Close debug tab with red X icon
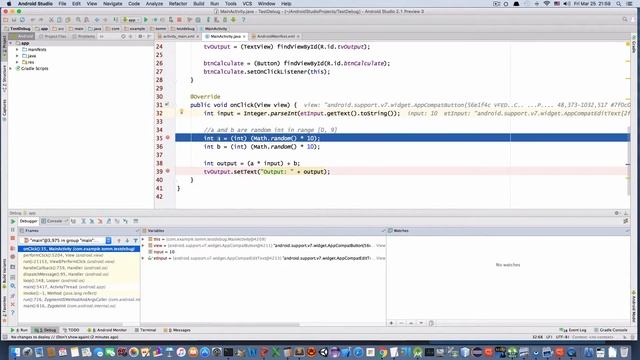 tap(13, 304)
